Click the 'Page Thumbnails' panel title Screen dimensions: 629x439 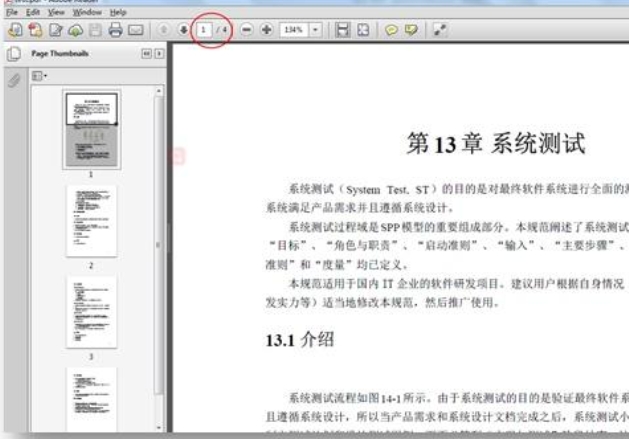point(60,54)
